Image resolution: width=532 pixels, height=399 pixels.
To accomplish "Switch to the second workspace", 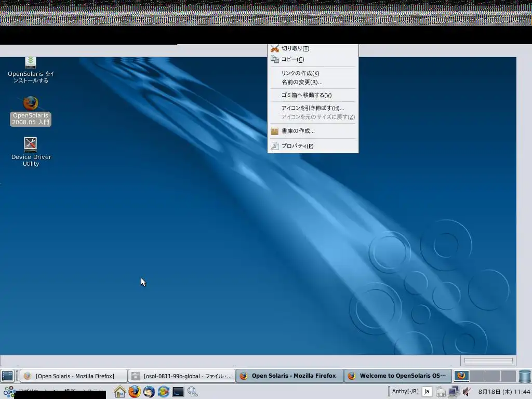I will click(x=477, y=376).
